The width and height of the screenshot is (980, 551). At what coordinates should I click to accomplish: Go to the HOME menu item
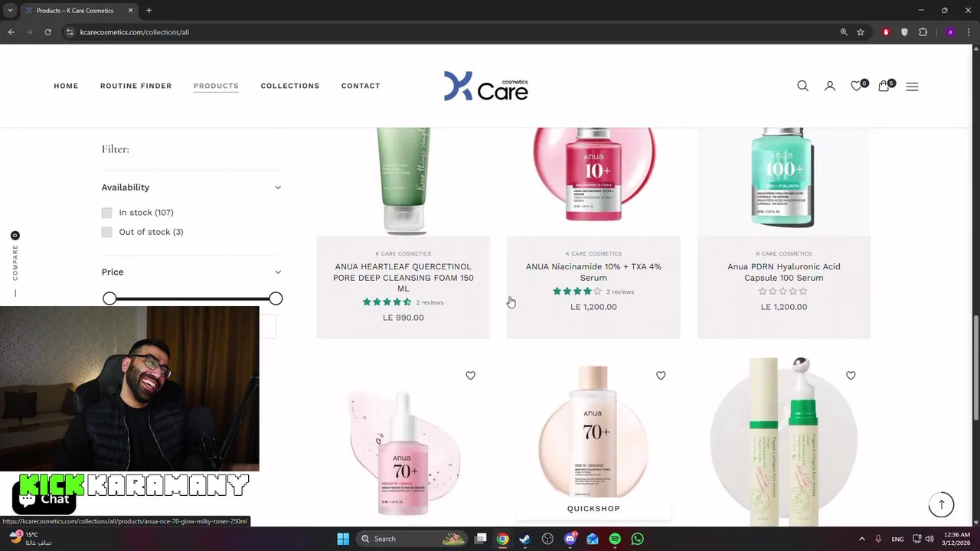[66, 86]
